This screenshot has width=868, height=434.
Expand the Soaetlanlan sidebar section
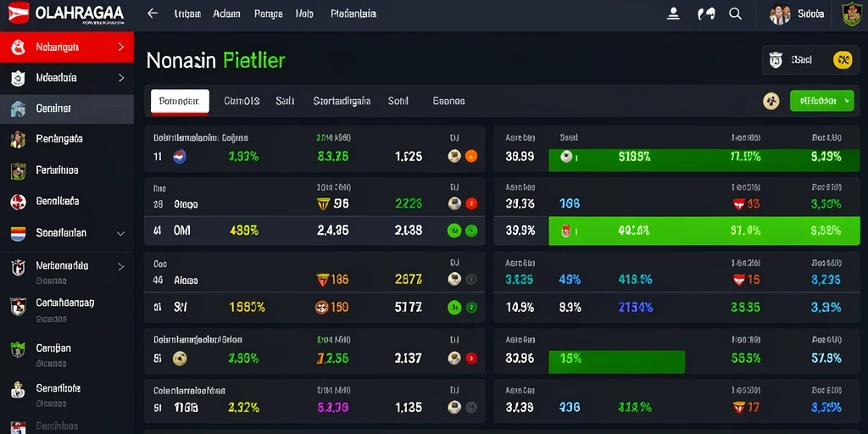120,233
